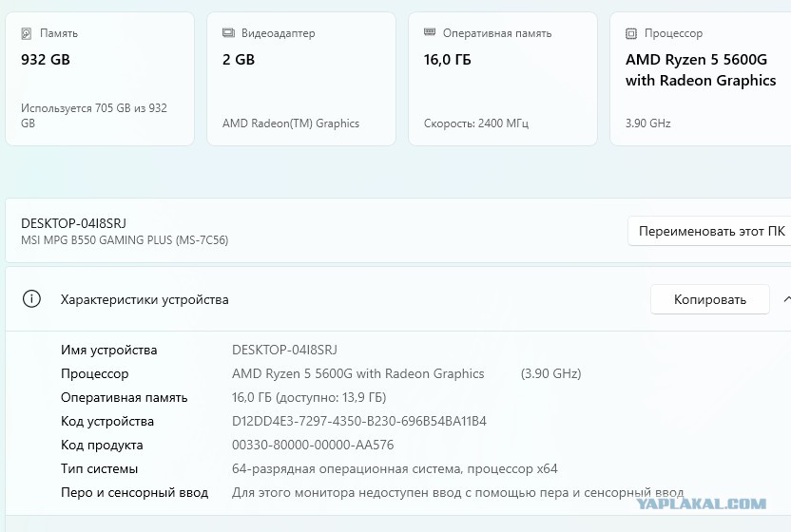Viewport: 791px width, 532px height.
Task: Click the Код продукта label
Action: pos(102,445)
